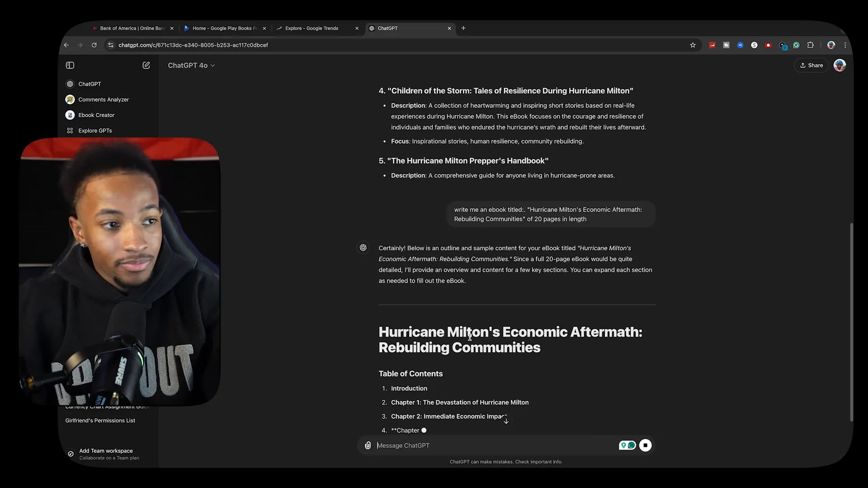This screenshot has width=868, height=488.
Task: Open the blue IQ extension icon
Action: pos(740,45)
